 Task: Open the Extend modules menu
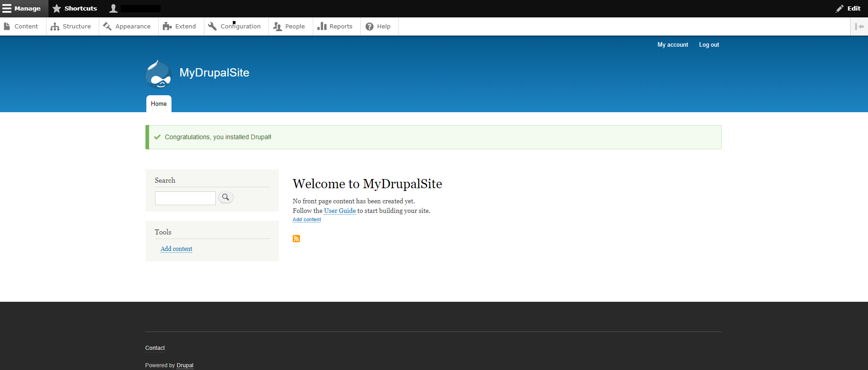tap(180, 27)
